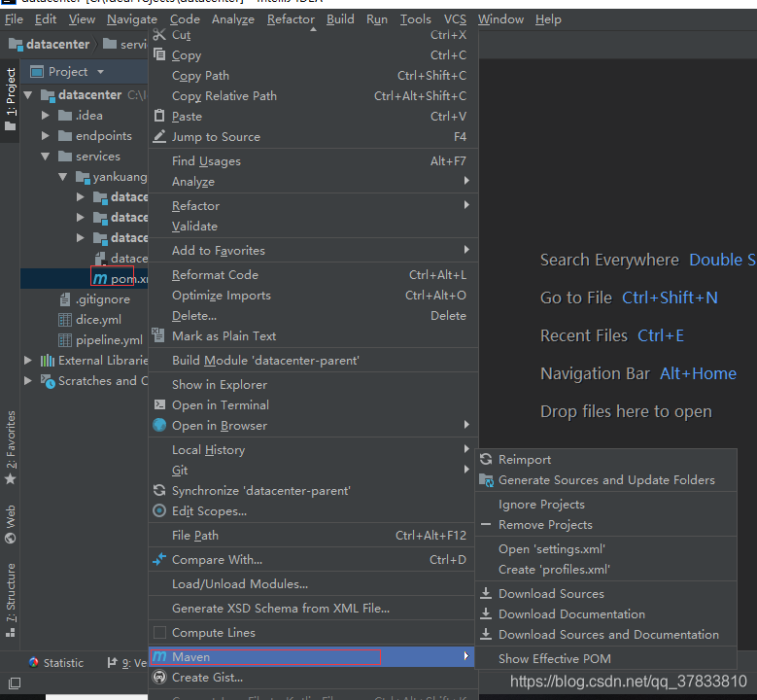This screenshot has height=700, width=757.
Task: Choose Generate XSD Schema from XML File
Action: [313, 609]
